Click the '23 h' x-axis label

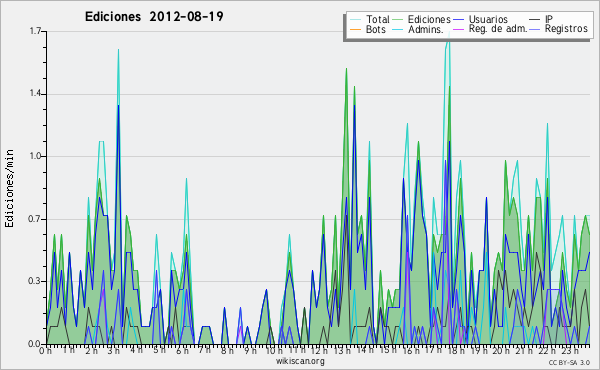click(x=569, y=350)
